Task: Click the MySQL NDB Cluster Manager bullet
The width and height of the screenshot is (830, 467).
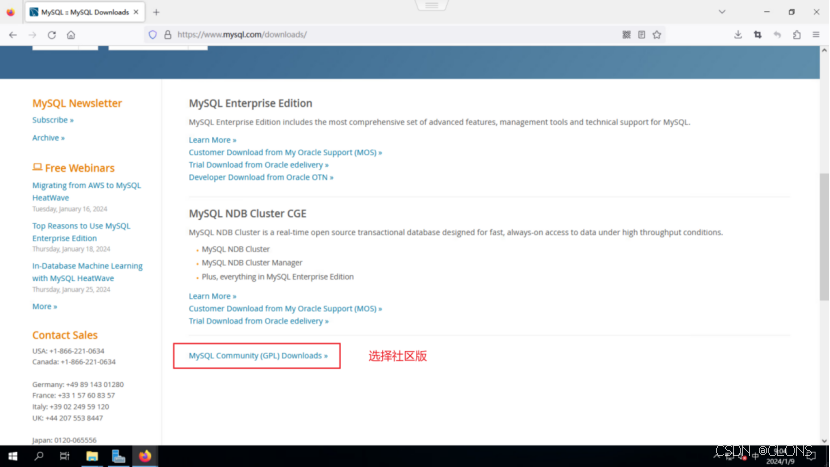Action: (252, 263)
